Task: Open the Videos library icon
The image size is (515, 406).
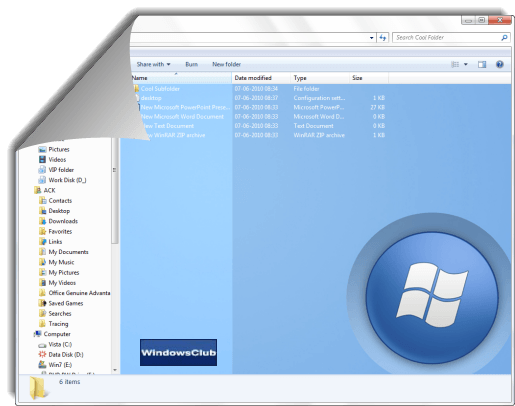Action: tap(42, 160)
